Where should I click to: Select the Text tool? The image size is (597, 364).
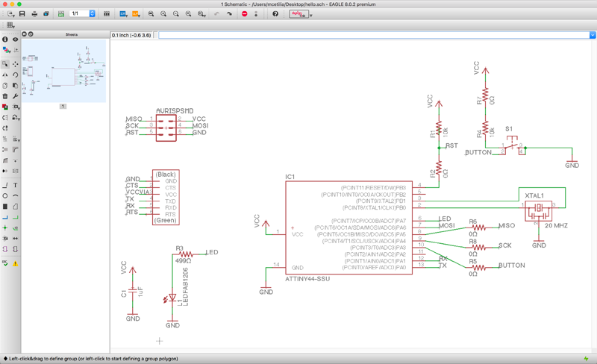pos(15,185)
